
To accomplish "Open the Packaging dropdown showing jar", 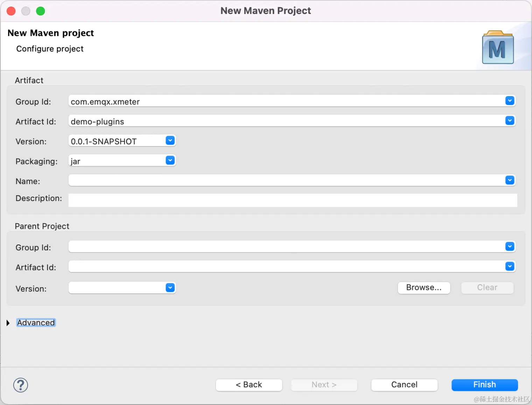I will [x=170, y=160].
